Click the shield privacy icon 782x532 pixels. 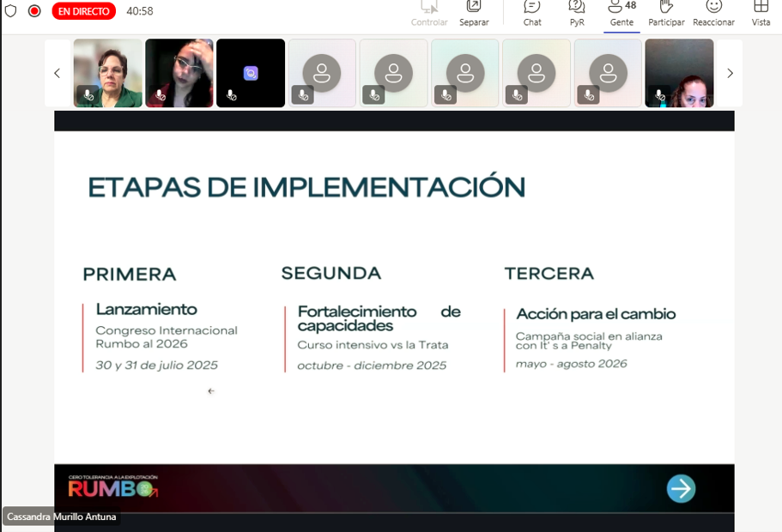pos(11,11)
